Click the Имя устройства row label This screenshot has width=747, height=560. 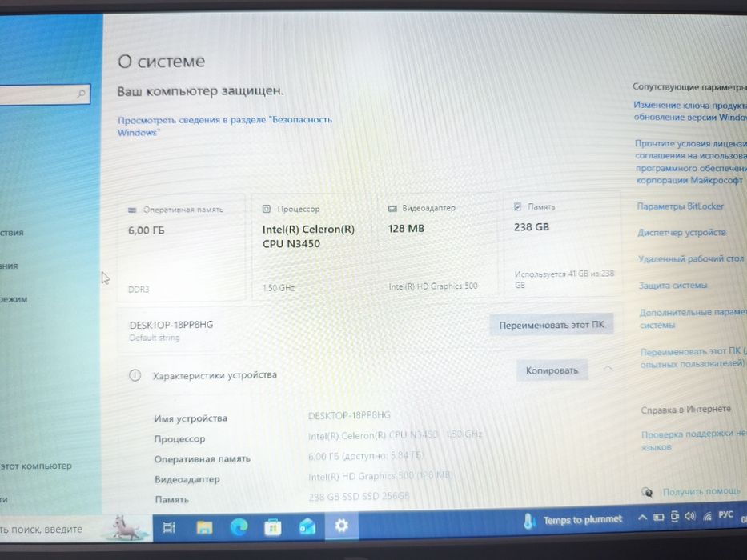pyautogui.click(x=191, y=418)
